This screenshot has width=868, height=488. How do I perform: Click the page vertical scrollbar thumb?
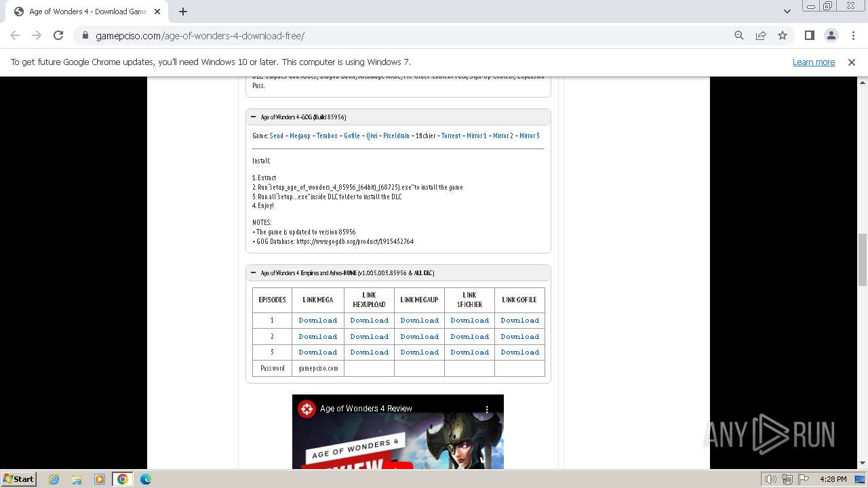(863, 260)
